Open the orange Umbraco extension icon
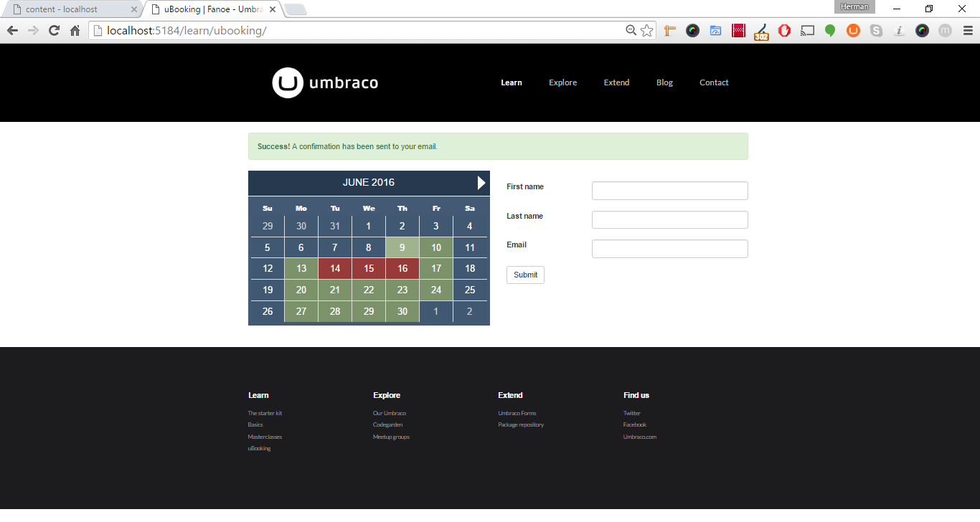Image resolution: width=980 pixels, height=522 pixels. [x=853, y=31]
